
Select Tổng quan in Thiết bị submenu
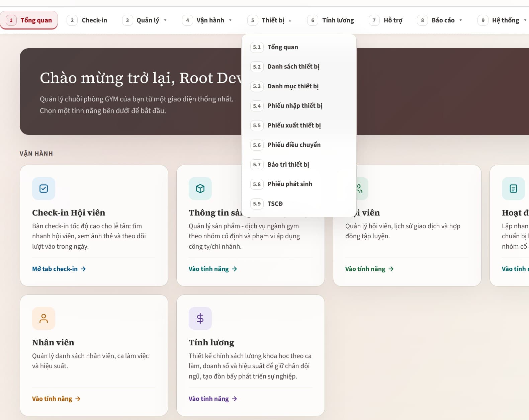tap(299, 47)
